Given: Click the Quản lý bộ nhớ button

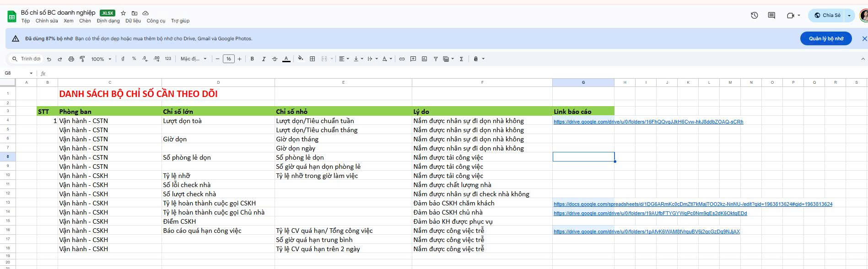Looking at the screenshot, I should tap(825, 39).
